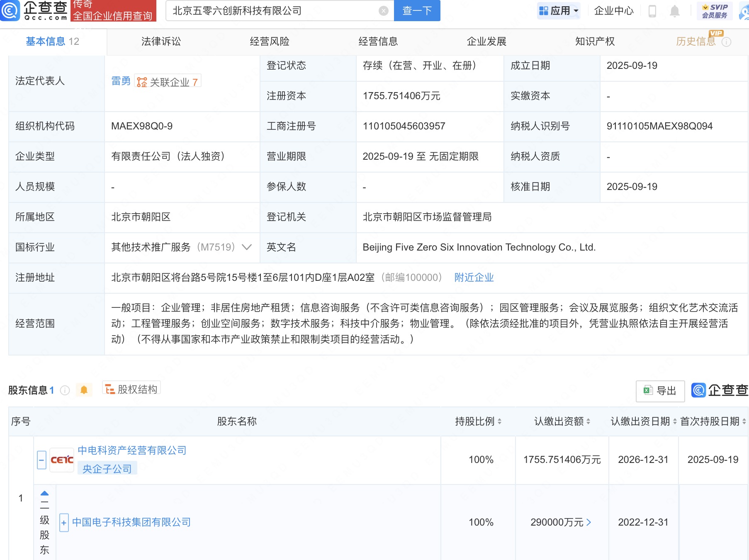Click the 查一下 search button

(417, 11)
